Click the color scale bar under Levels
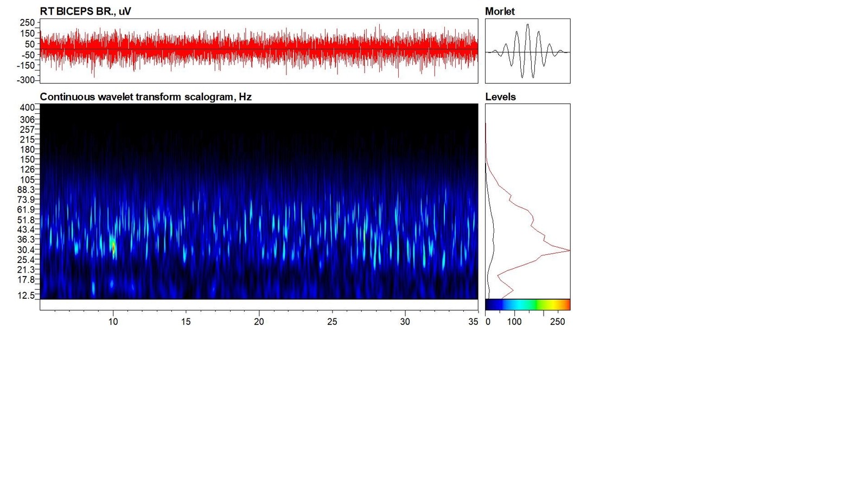 coord(527,305)
